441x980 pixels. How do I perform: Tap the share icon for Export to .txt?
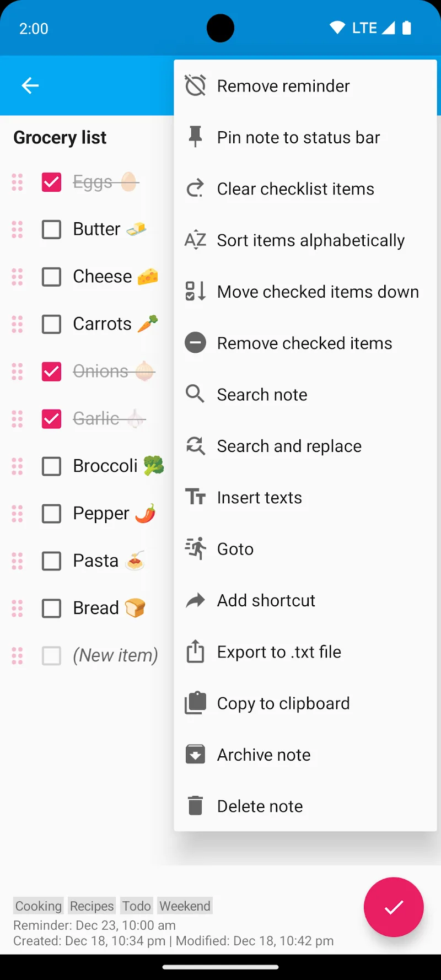pyautogui.click(x=195, y=651)
